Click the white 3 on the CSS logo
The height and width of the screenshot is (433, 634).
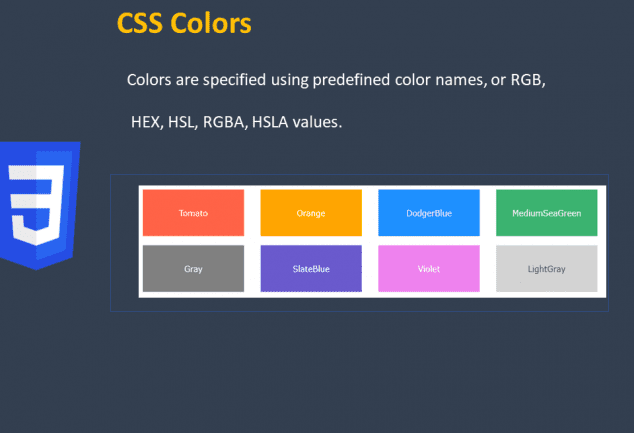click(x=36, y=205)
